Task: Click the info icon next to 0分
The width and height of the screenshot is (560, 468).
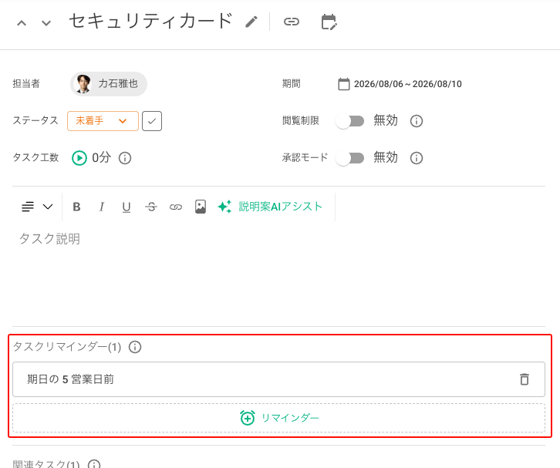Action: pyautogui.click(x=125, y=158)
